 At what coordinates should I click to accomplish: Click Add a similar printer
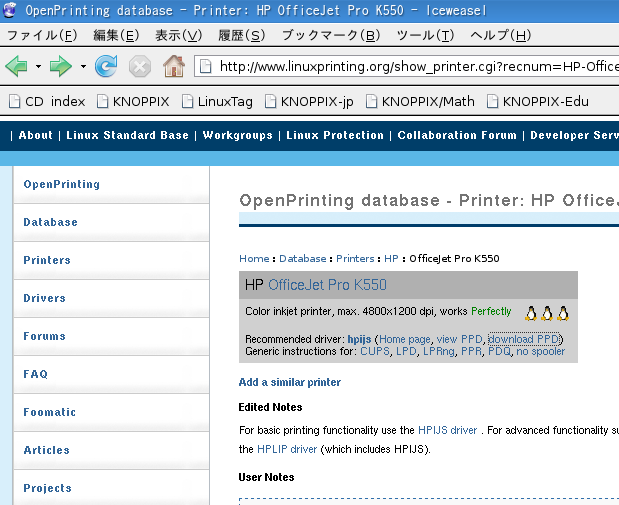(290, 382)
